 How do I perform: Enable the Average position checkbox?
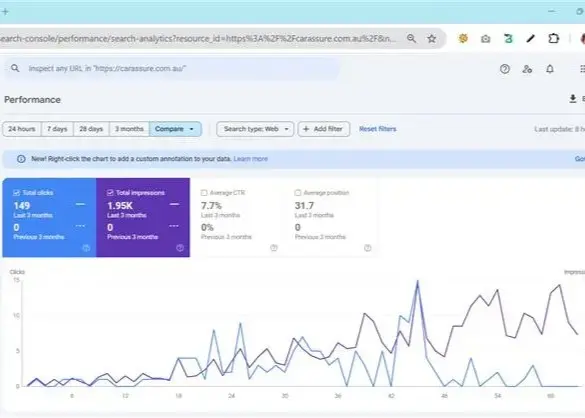298,193
